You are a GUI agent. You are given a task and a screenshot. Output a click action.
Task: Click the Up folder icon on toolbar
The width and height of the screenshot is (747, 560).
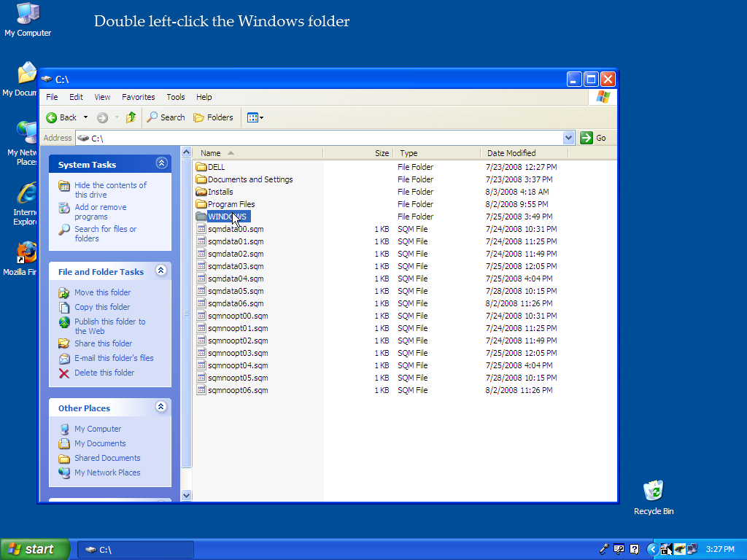(x=130, y=117)
